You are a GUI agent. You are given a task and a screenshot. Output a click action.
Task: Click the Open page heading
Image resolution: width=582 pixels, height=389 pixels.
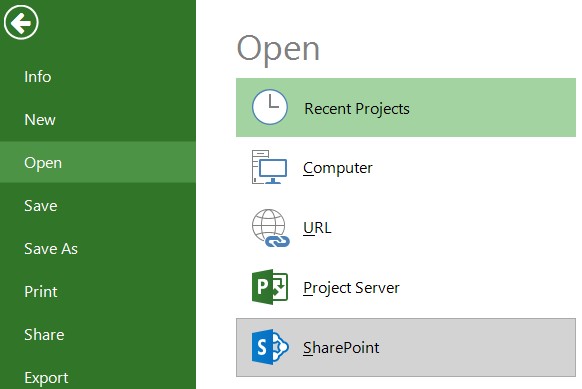(x=278, y=50)
